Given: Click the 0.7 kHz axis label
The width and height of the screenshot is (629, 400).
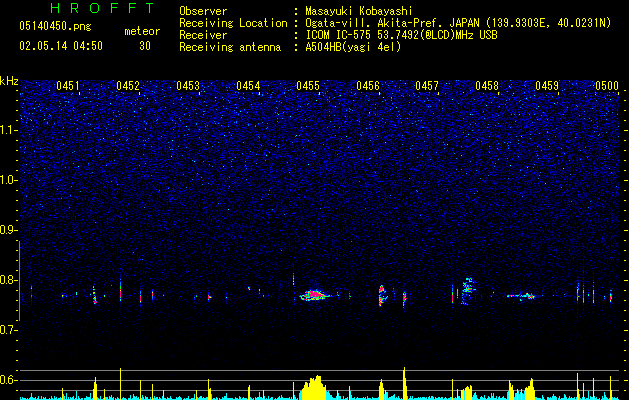Looking at the screenshot, I should pyautogui.click(x=8, y=330).
